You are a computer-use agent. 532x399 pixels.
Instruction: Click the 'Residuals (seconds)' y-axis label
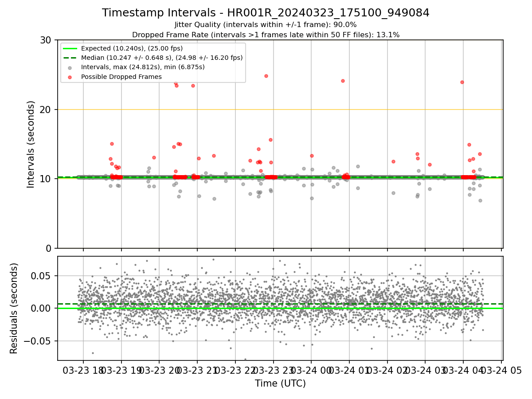(14, 308)
